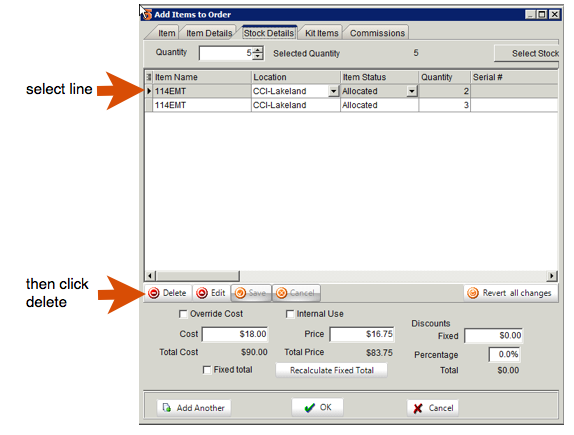Click the application icon in title bar
This screenshot has width=574, height=435.
(147, 15)
